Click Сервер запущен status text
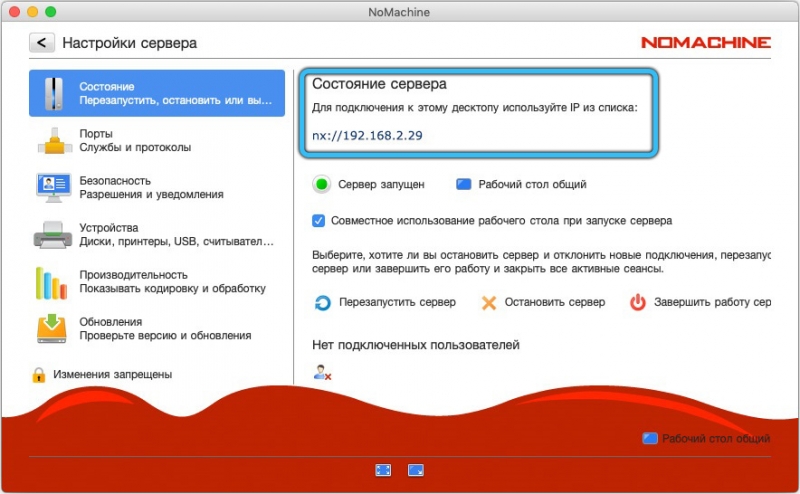The width and height of the screenshot is (800, 494). (x=381, y=184)
